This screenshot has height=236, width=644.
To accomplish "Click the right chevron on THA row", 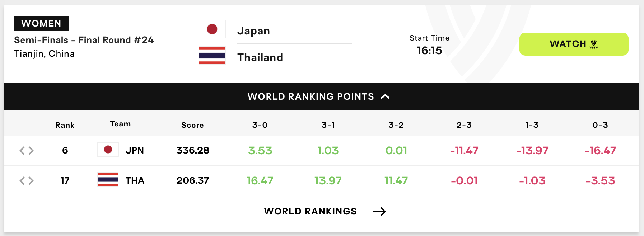I will click(x=31, y=181).
